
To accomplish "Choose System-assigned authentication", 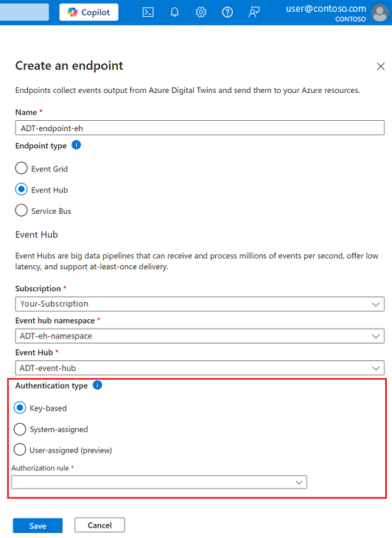I will (x=20, y=429).
